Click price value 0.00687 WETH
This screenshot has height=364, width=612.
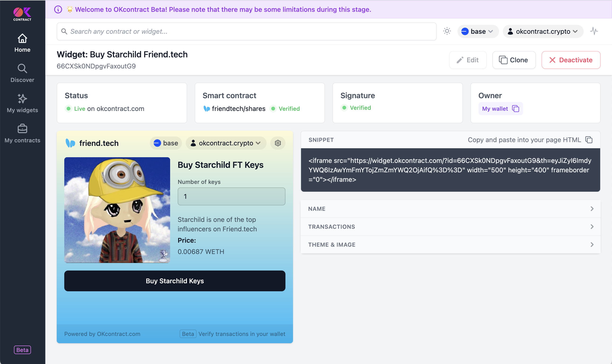201,252
